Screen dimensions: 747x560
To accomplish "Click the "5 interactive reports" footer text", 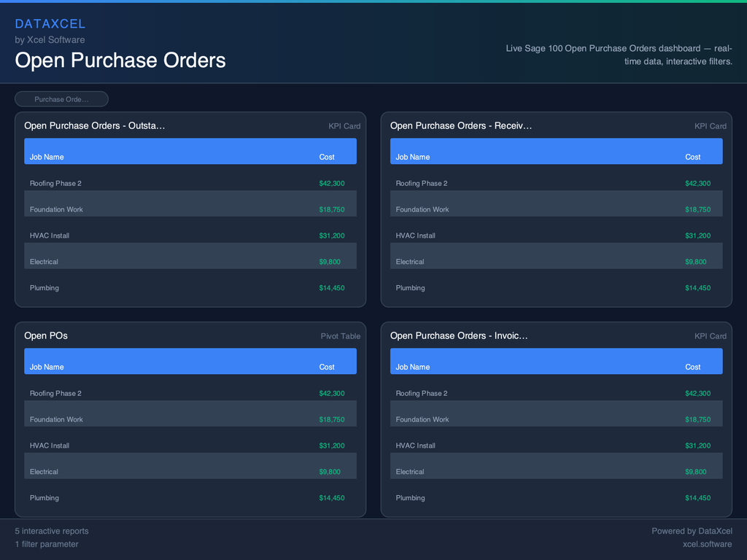I will click(x=52, y=531).
